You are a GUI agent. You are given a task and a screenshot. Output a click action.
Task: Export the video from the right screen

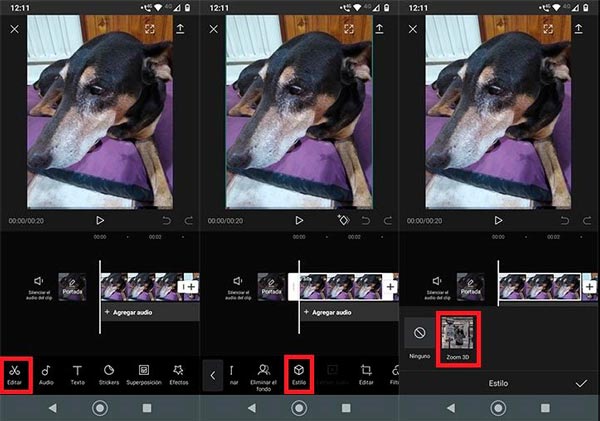[578, 29]
